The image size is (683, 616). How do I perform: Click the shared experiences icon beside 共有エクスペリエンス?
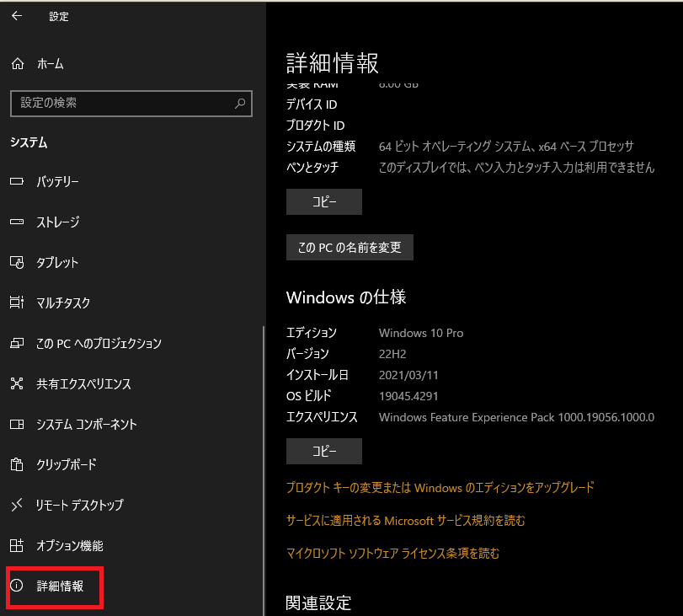pyautogui.click(x=17, y=383)
